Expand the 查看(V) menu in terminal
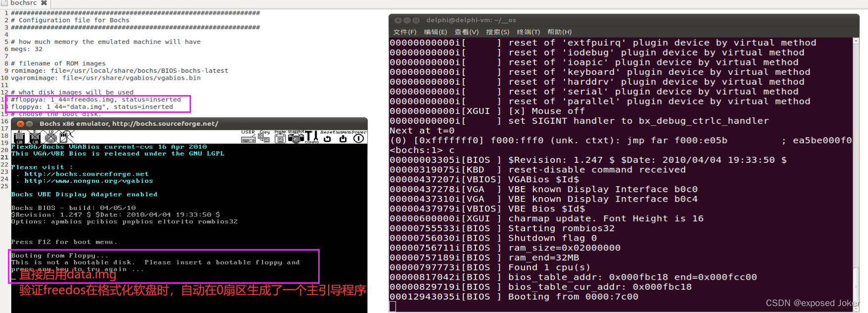The width and height of the screenshot is (868, 313). [x=466, y=32]
